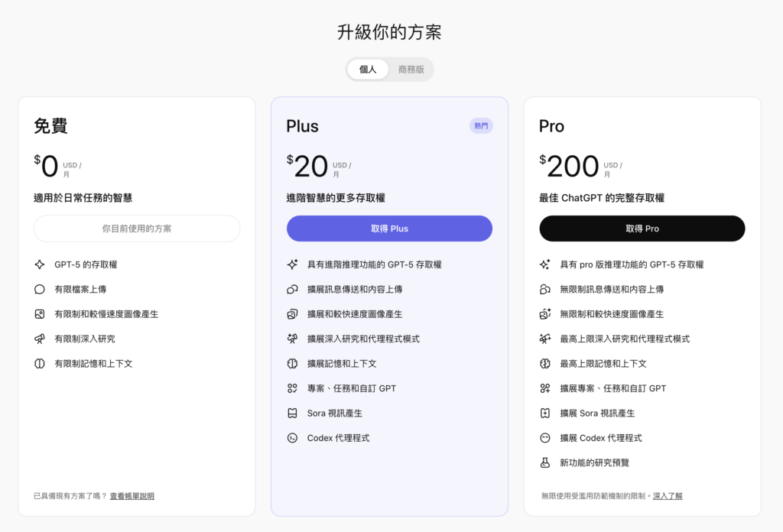783x532 pixels.
Task: Click the image icon beside 擴展和較快速度圖像產生
Action: click(x=293, y=314)
